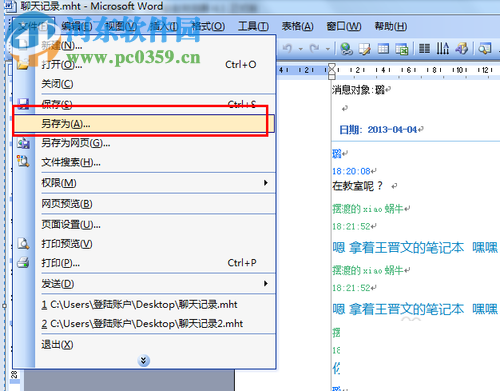This screenshot has height=391, width=500.
Task: Expand the full File menu with chevron
Action: pos(144,360)
